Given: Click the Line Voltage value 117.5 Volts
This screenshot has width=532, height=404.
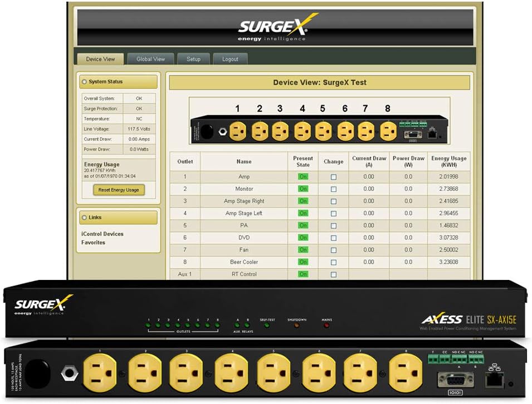Looking at the screenshot, I should 139,129.
